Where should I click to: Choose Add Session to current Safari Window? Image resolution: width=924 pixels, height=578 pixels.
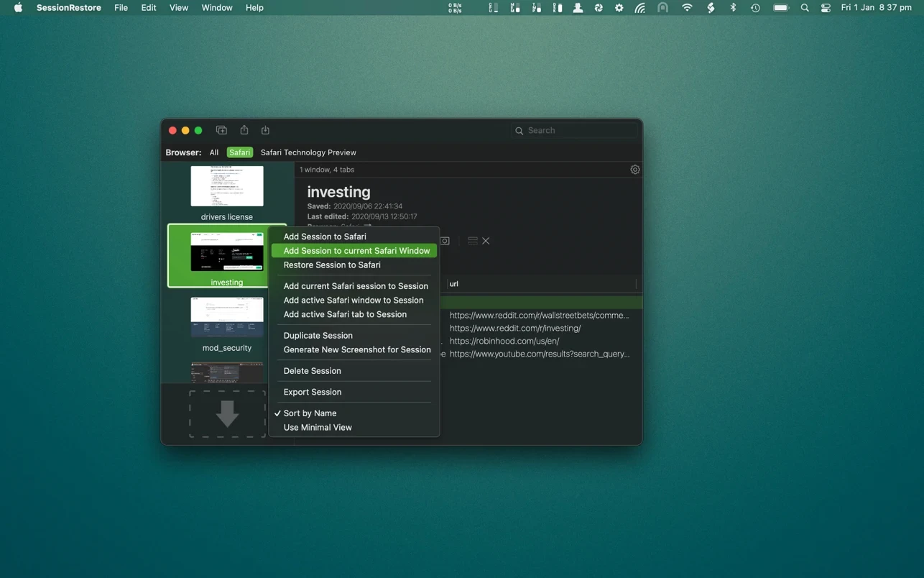tap(356, 251)
